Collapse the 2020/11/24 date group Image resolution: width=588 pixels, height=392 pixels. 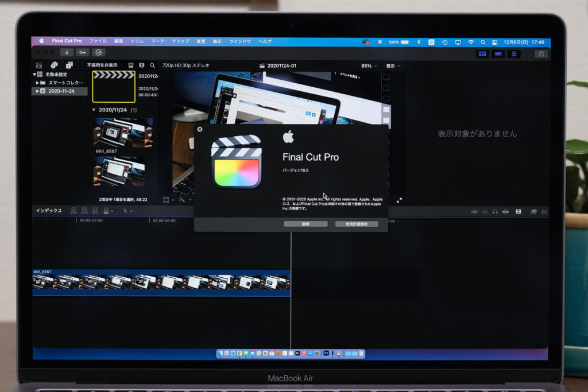point(94,110)
